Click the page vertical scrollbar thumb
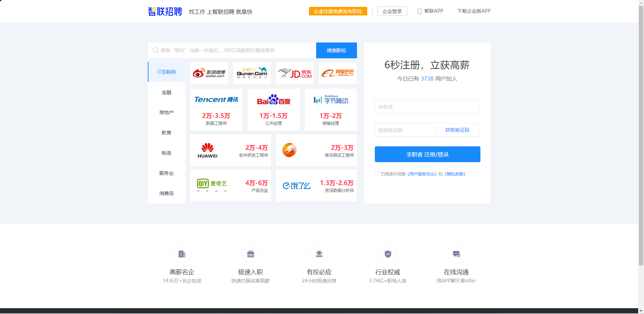The height and width of the screenshot is (314, 644). click(641, 135)
